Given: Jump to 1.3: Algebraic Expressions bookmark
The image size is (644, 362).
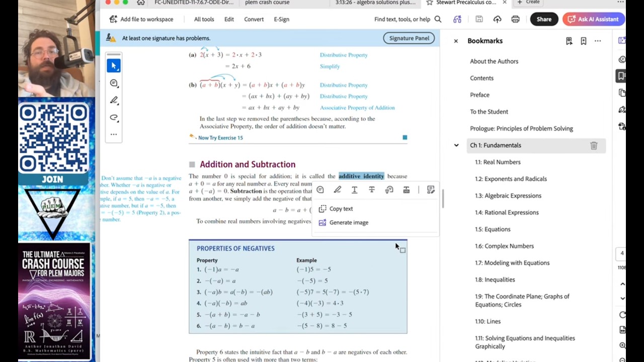Looking at the screenshot, I should coord(508,196).
